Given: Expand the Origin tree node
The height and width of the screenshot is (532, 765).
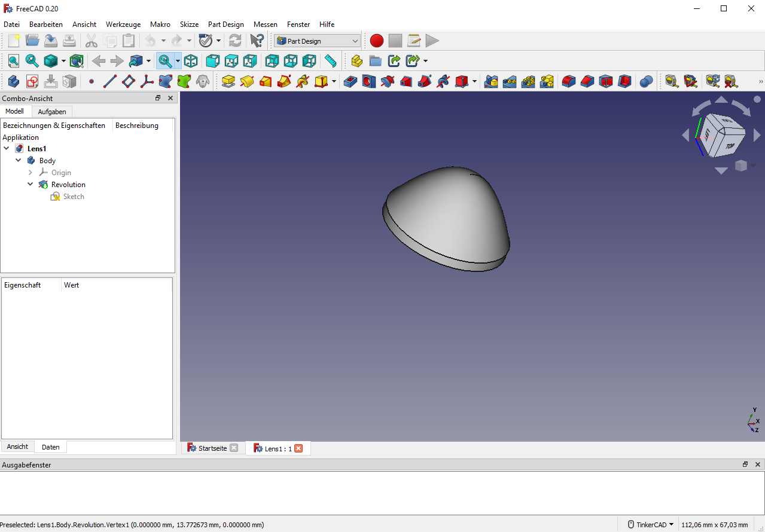Looking at the screenshot, I should tap(31, 173).
